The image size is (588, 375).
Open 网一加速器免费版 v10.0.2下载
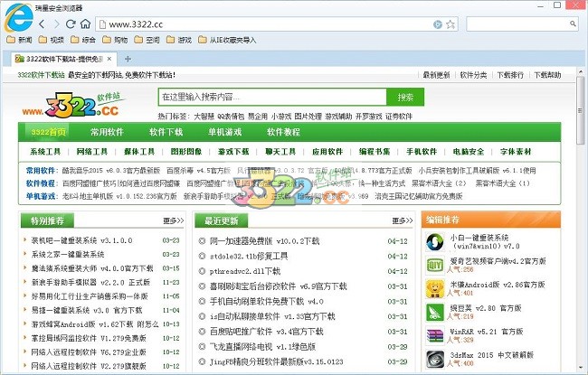pos(264,241)
